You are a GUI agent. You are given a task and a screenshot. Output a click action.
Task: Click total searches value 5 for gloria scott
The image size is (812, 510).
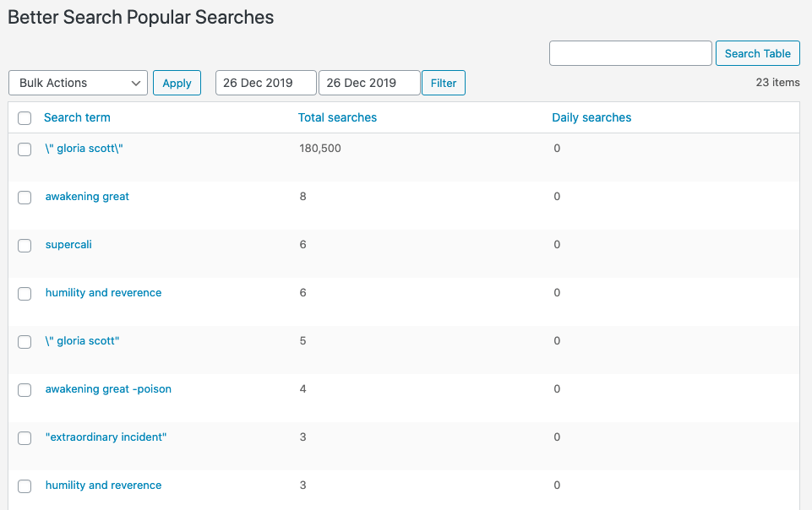click(303, 341)
